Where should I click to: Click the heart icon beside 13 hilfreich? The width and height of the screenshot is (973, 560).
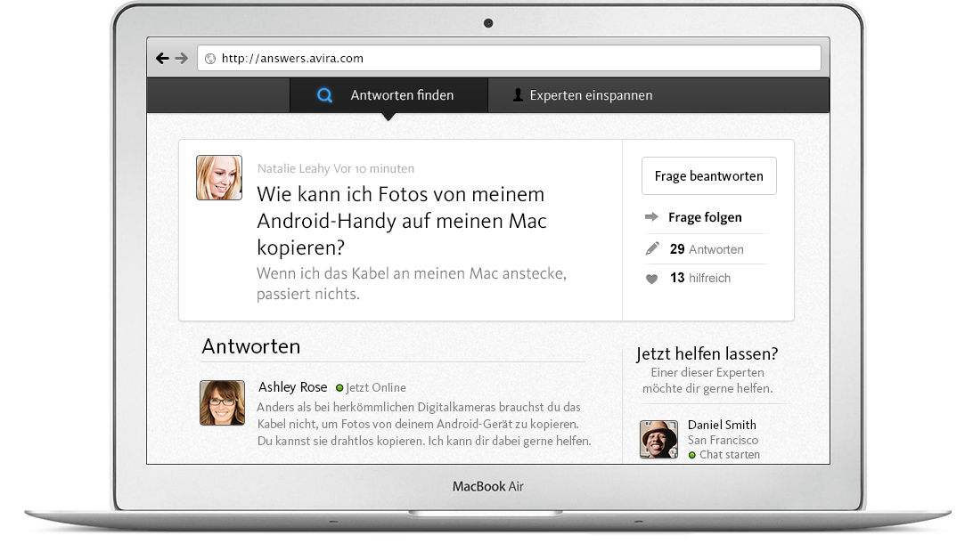coord(651,279)
